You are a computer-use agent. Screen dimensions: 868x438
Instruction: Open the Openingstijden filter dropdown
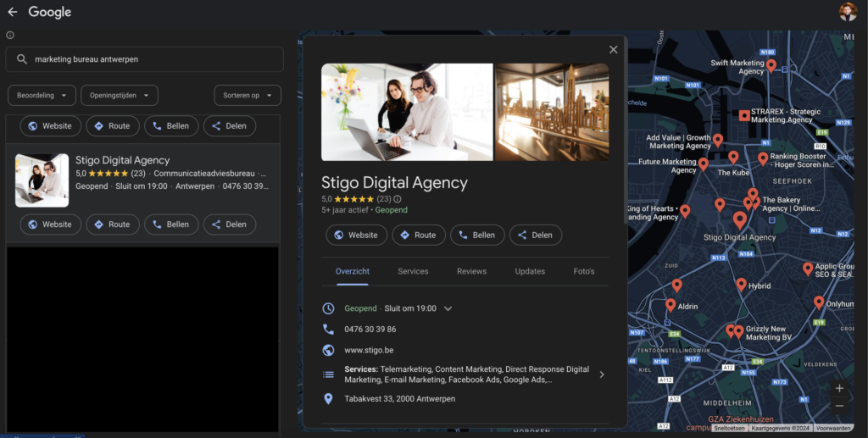[x=120, y=95]
